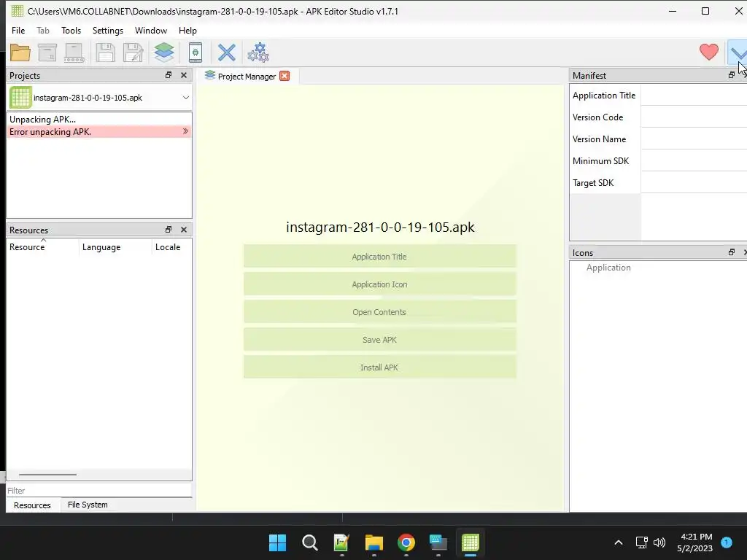Viewport: 747px width, 560px height.
Task: Show hidden system tray icons
Action: coord(619,542)
